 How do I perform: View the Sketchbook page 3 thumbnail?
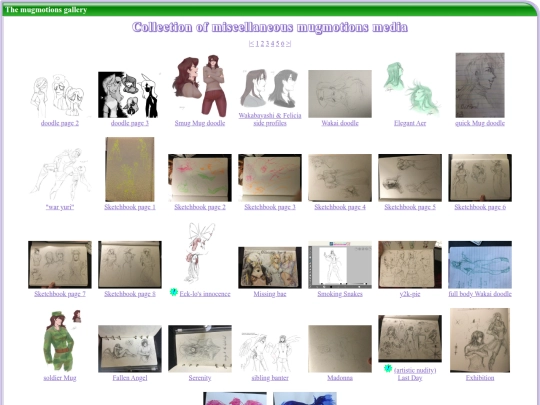tap(270, 178)
